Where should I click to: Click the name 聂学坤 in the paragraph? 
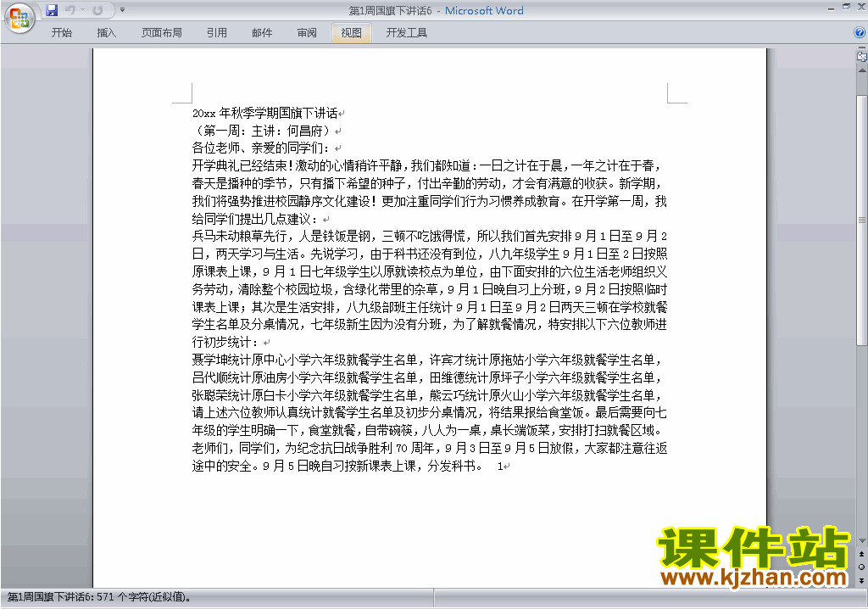pos(209,360)
